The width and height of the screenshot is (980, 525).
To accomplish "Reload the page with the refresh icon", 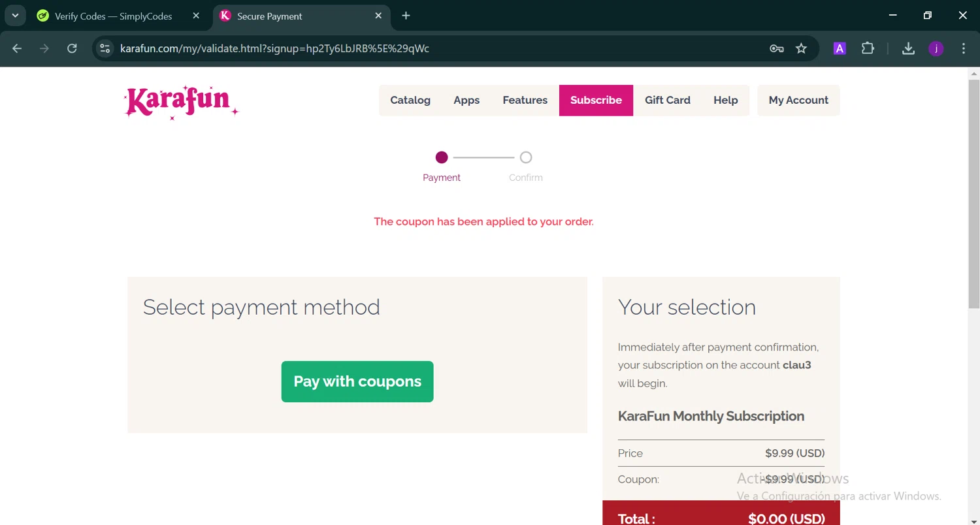I will 72,48.
